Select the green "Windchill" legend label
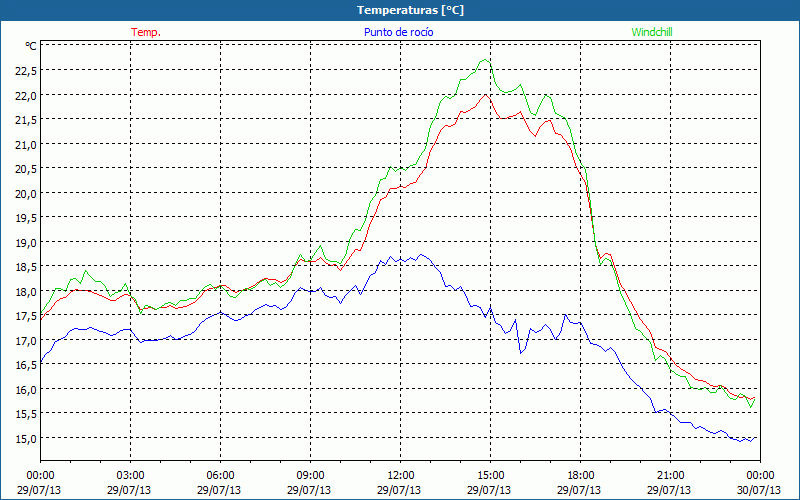800x500 pixels. 652,32
